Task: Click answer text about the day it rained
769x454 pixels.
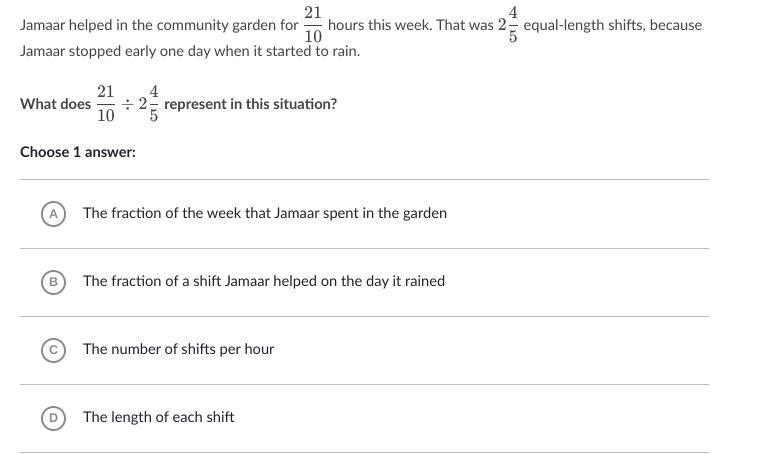Action: click(263, 281)
